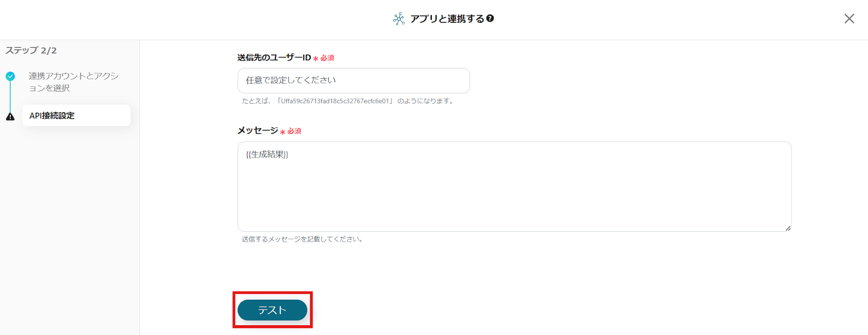Image resolution: width=868 pixels, height=335 pixels.
Task: Select the API接続設定 step
Action: (x=76, y=116)
